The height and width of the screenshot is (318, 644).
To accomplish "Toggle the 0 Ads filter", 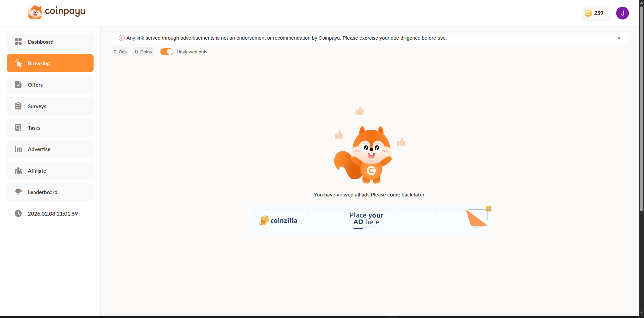I will click(x=120, y=52).
